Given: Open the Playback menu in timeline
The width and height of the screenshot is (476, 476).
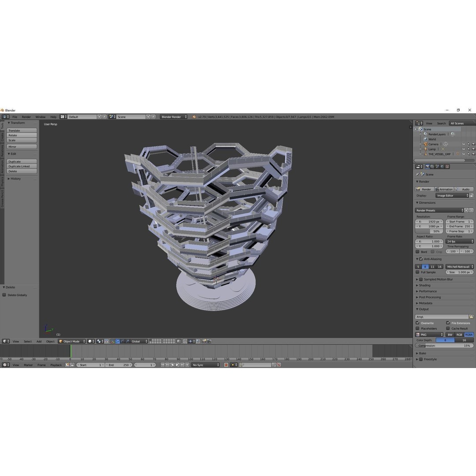Looking at the screenshot, I should coord(56,365).
